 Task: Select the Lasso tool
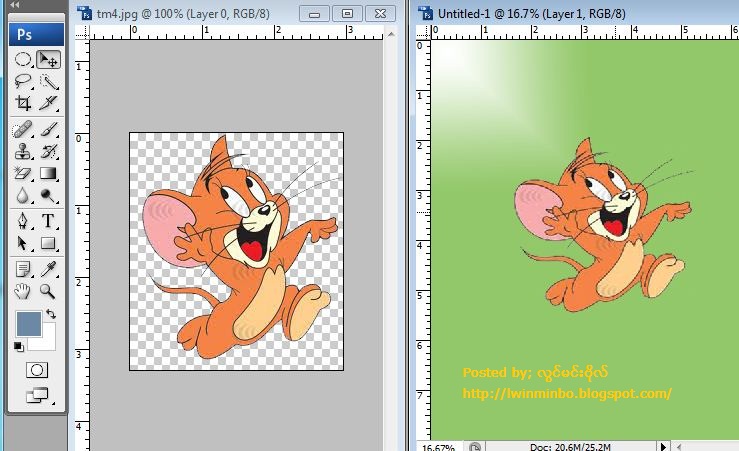(23, 82)
